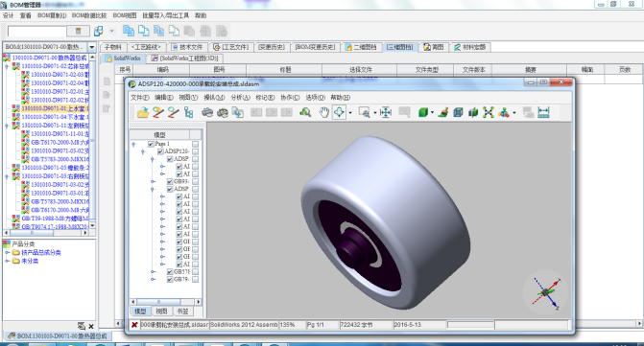The image size is (644, 346).
Task: Switch to the 视图 tab under model tree
Action: point(162,311)
